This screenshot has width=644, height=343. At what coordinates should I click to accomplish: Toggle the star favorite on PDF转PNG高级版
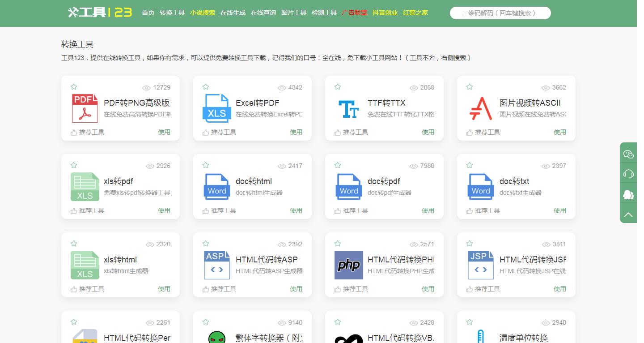pos(73,87)
